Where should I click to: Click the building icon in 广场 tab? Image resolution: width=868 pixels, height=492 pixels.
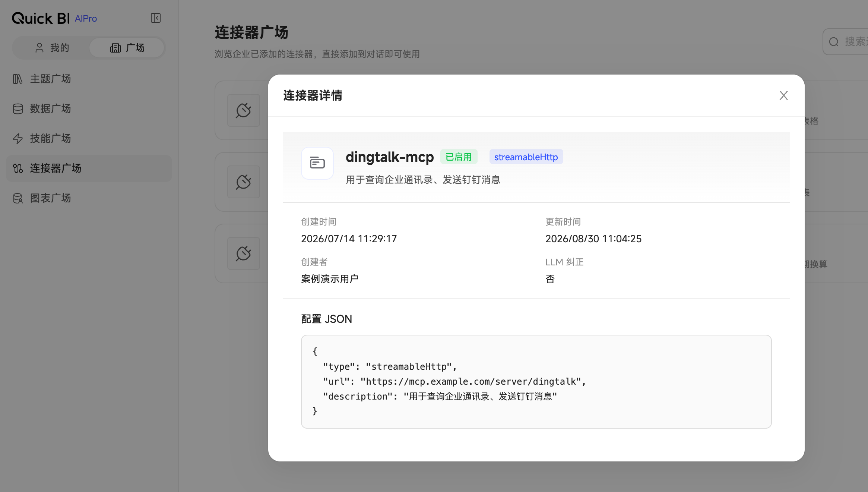click(x=115, y=48)
